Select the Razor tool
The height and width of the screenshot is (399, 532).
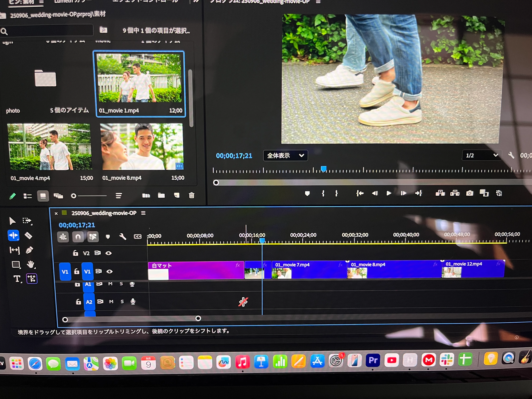click(28, 236)
